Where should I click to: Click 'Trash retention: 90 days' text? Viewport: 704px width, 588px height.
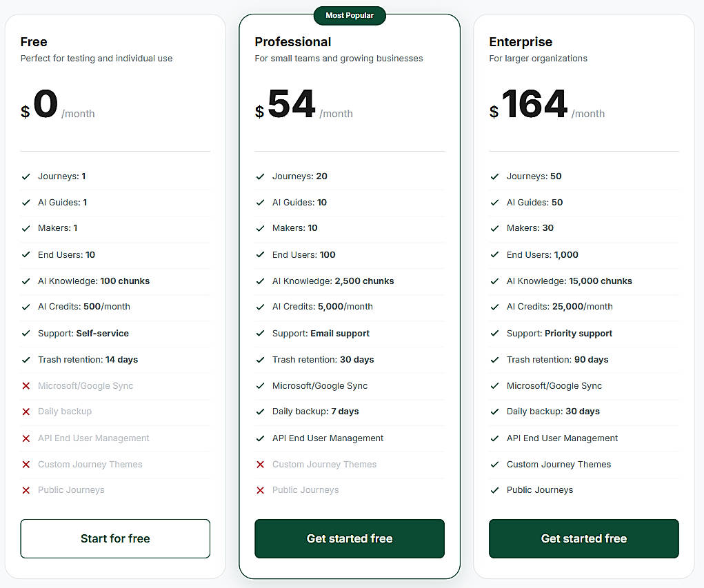557,360
